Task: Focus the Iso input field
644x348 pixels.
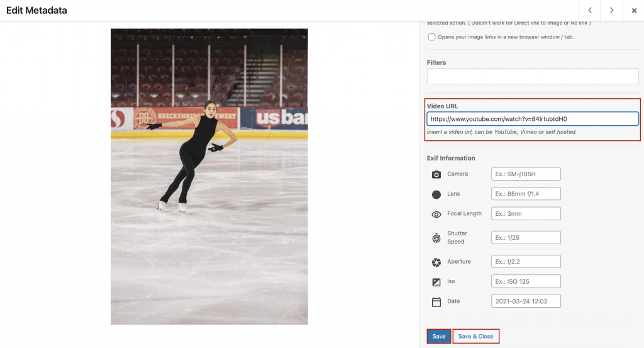Action: (526, 281)
